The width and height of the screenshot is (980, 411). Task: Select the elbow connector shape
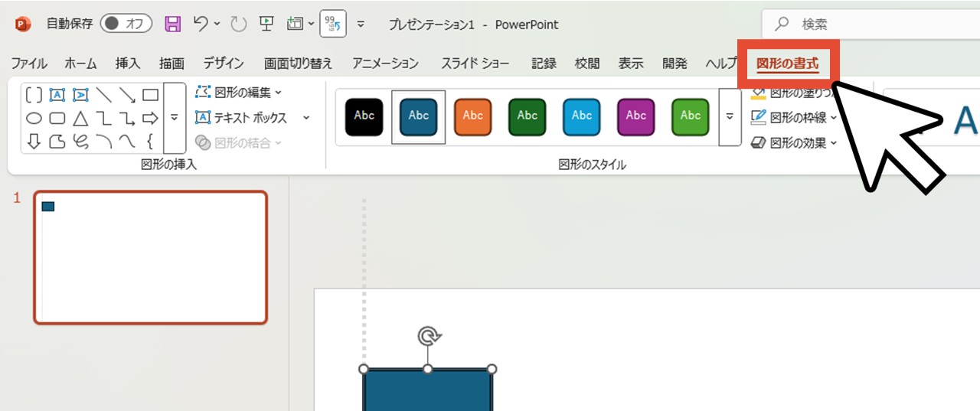tap(103, 119)
